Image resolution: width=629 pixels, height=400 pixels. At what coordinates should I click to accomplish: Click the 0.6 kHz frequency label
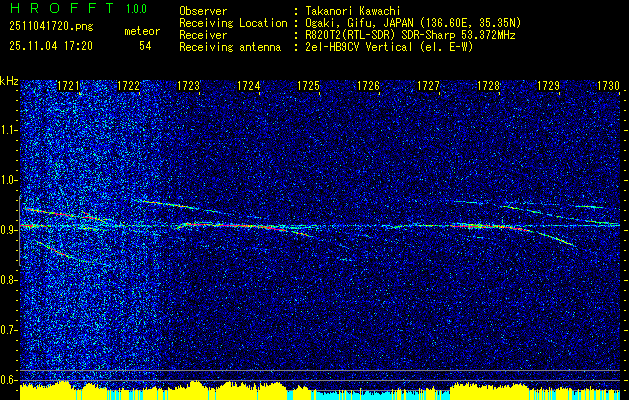point(9,380)
